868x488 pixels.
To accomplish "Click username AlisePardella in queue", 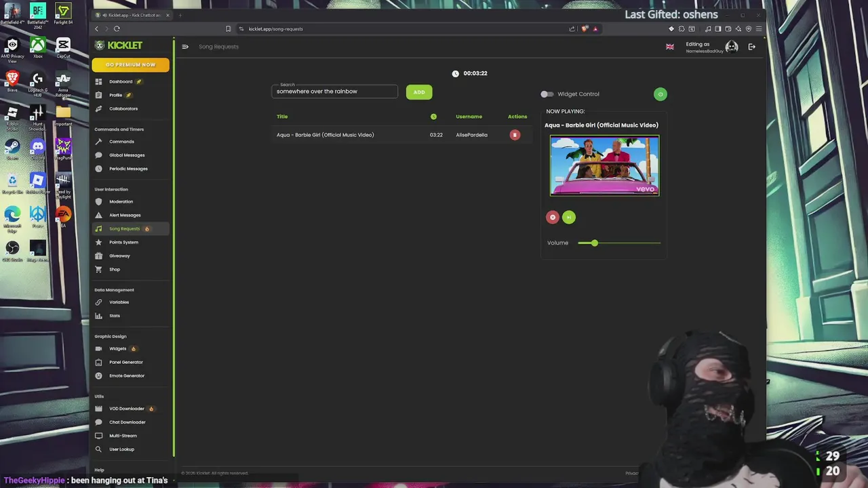I will (x=471, y=135).
